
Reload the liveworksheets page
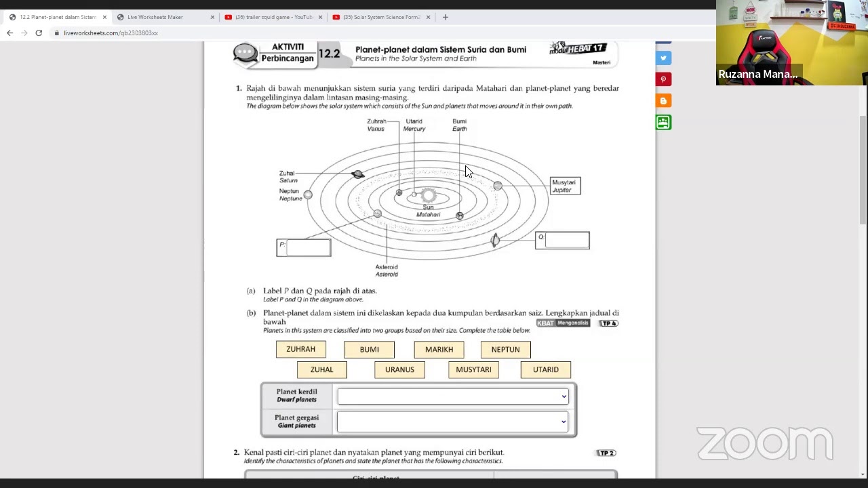39,33
